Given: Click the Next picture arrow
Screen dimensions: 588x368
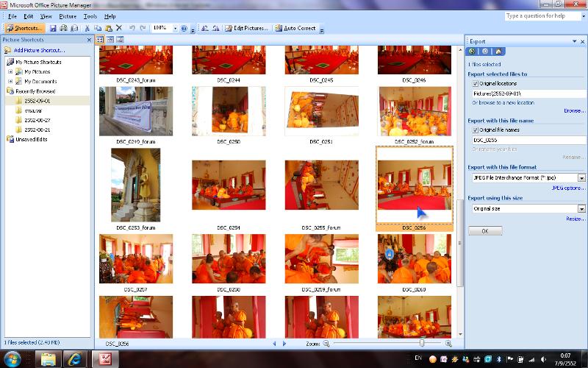Looking at the screenshot, I should pyautogui.click(x=284, y=343).
